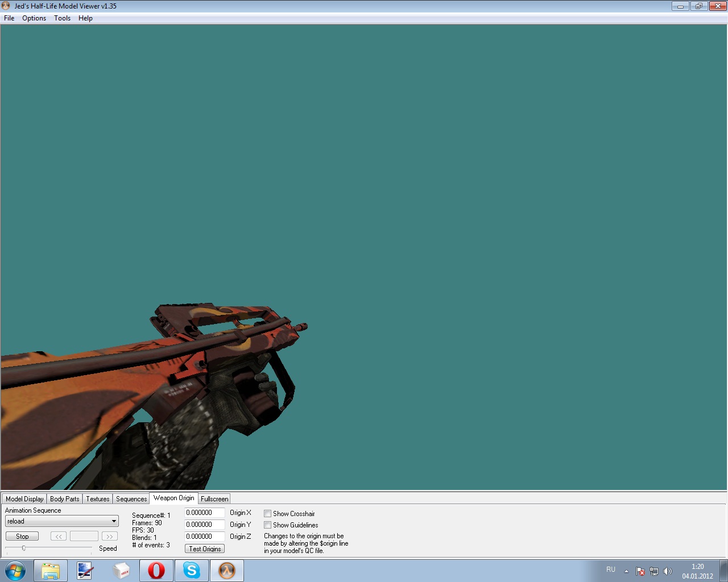Screen dimensions: 728x582
Task: Expand the Animation Sequence dropdown
Action: pos(114,521)
